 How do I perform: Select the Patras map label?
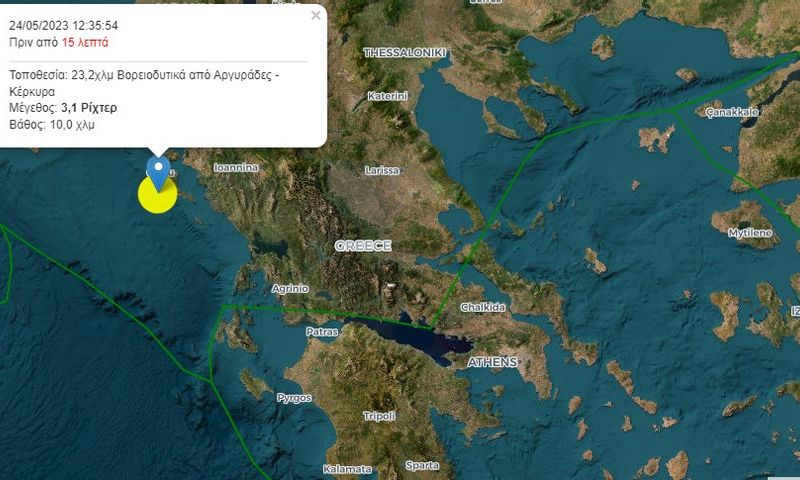click(322, 332)
